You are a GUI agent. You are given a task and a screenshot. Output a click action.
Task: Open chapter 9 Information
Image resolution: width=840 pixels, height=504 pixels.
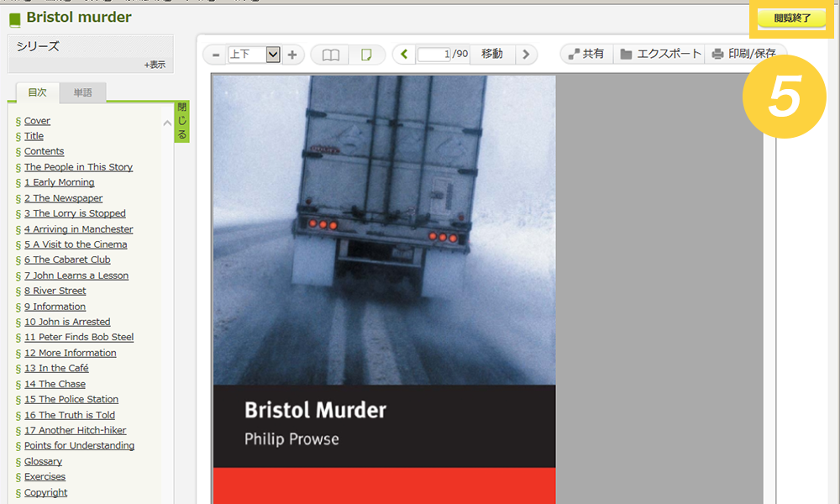pyautogui.click(x=55, y=307)
